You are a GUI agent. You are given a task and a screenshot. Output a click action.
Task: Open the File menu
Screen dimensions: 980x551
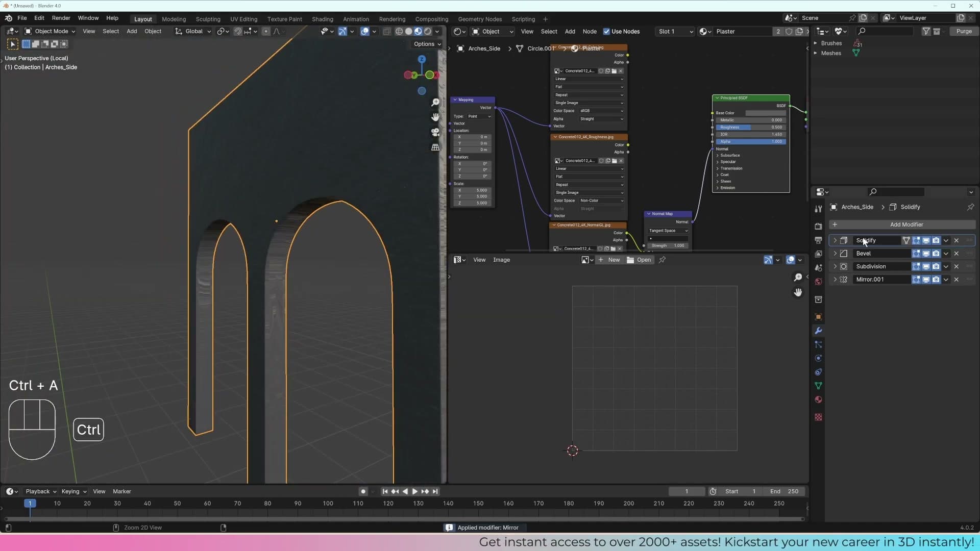22,18
